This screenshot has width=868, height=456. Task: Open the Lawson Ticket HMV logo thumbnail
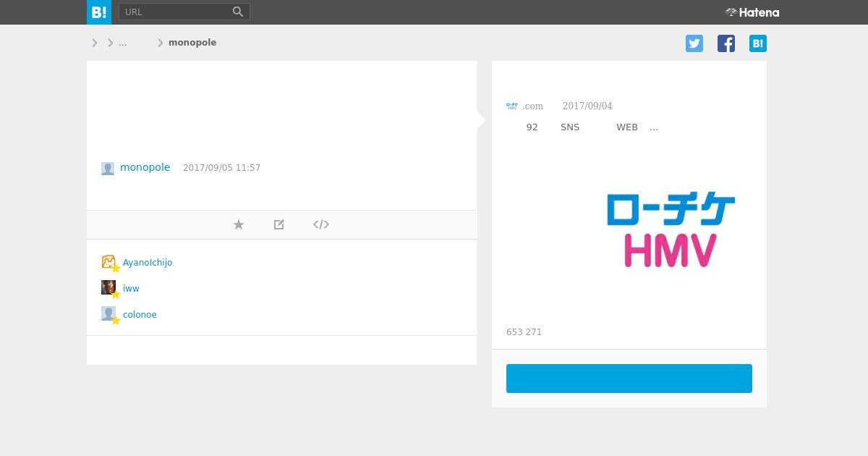671,229
